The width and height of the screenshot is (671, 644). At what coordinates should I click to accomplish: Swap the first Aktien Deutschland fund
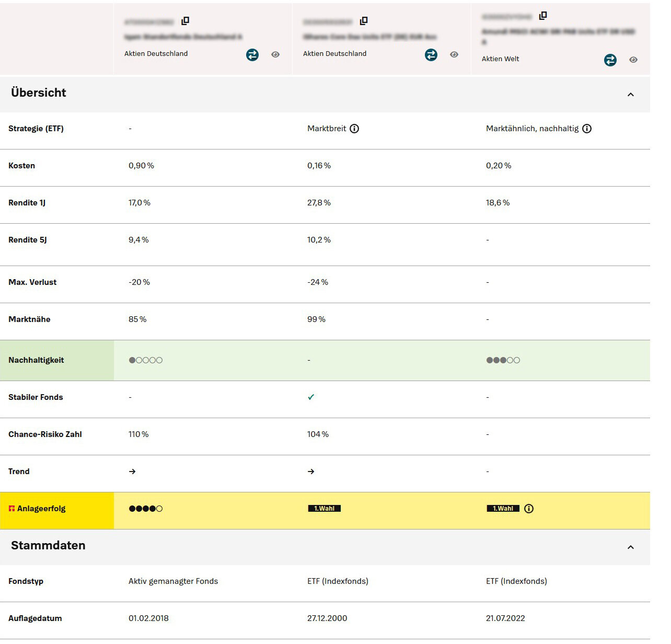pyautogui.click(x=252, y=55)
